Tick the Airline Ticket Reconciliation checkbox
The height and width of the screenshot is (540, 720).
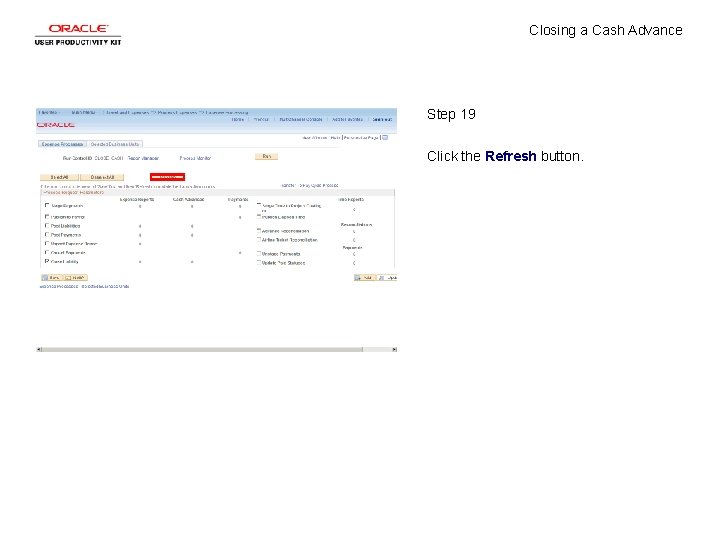259,239
